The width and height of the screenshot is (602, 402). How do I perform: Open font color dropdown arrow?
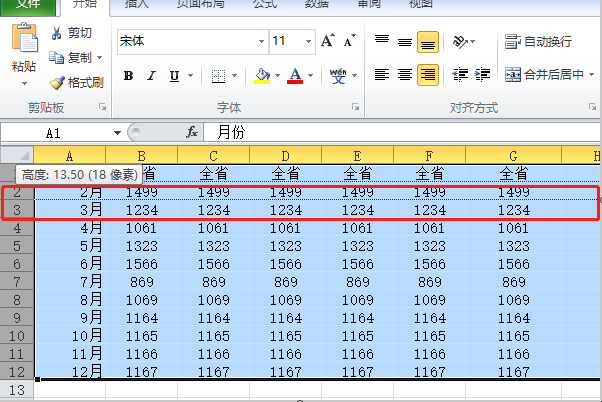point(310,76)
